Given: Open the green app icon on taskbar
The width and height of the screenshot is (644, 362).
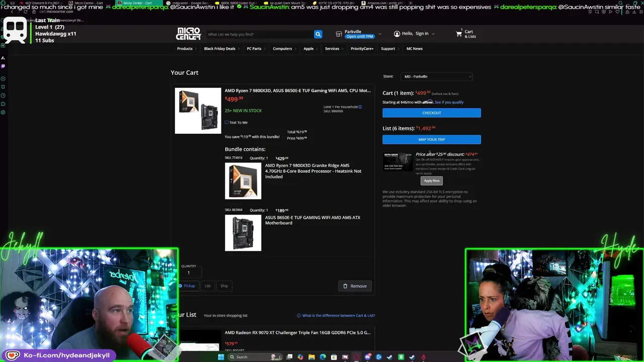Looking at the screenshot, I should pos(401,357).
